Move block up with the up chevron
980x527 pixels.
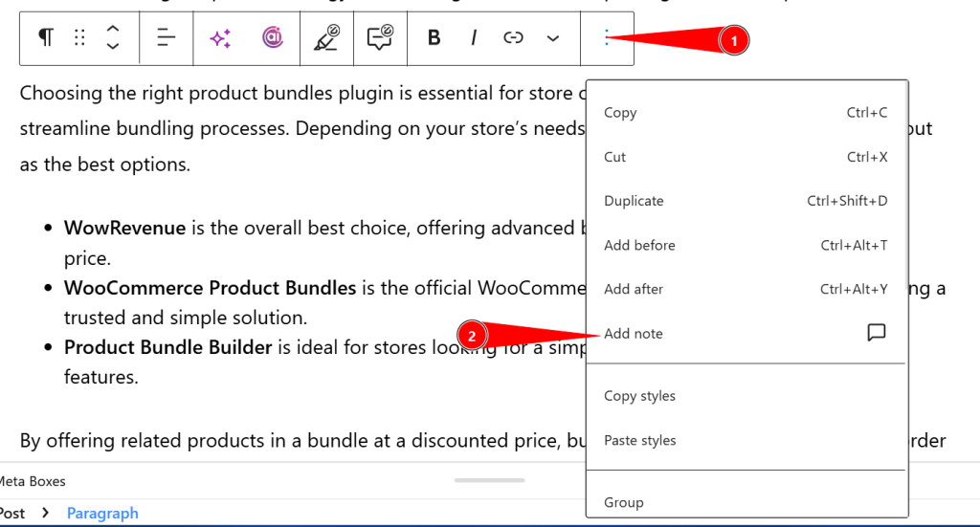coord(113,29)
